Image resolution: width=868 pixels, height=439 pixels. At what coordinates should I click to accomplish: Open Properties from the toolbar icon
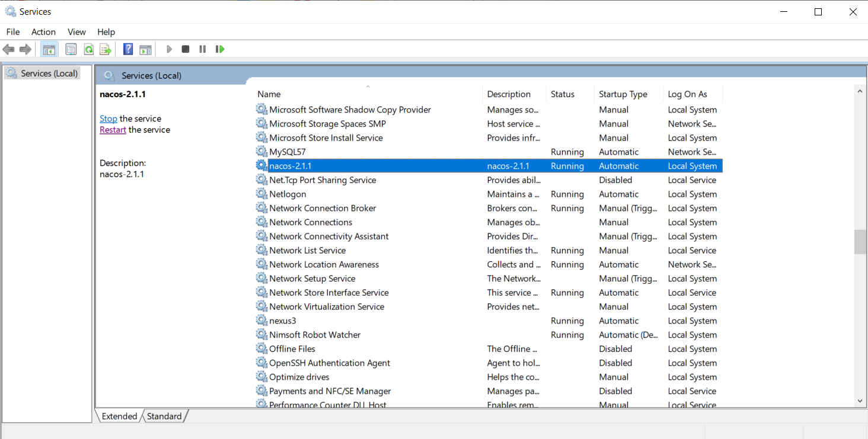click(x=71, y=49)
